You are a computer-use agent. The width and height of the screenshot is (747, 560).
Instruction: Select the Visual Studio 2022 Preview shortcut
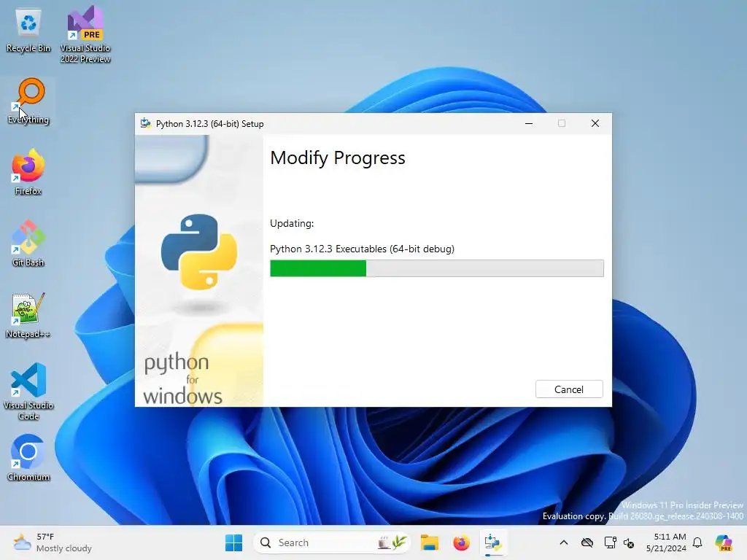pyautogui.click(x=85, y=34)
